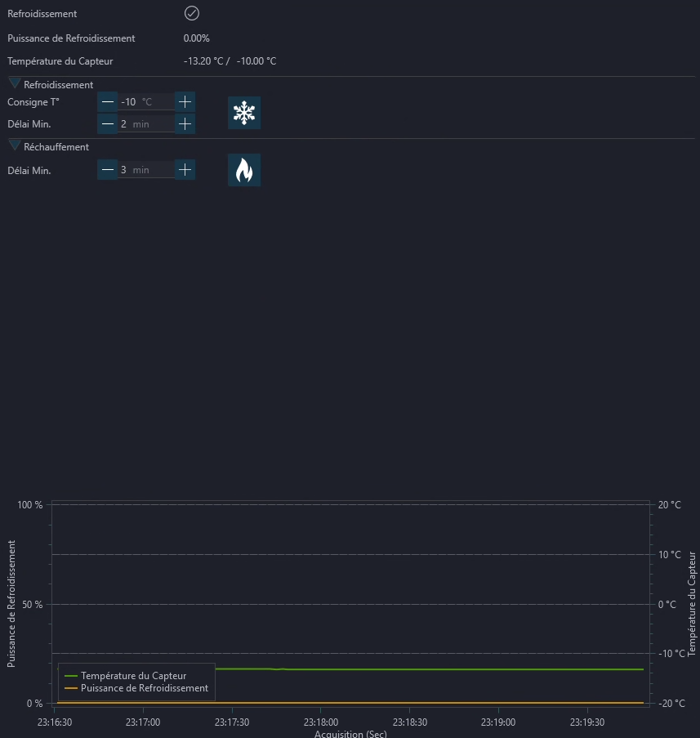Decrease Réchauffement Délai Min. with minus
The width and height of the screenshot is (700, 738).
pos(108,170)
